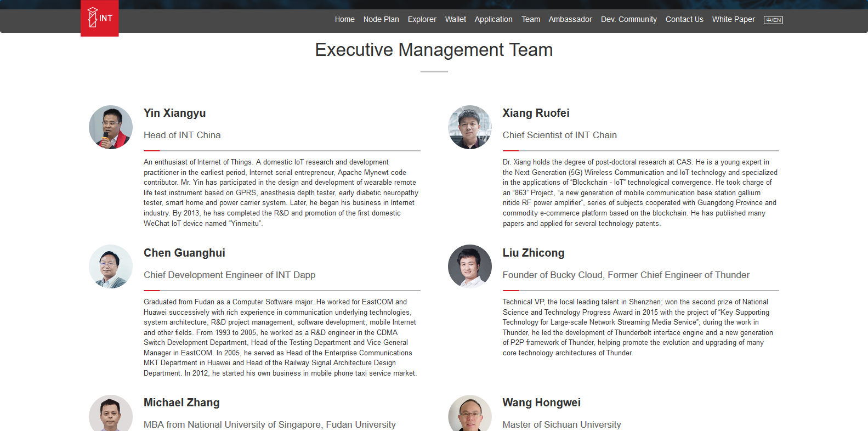Screen dimensions: 868x431
Task: Click the title Chief Scientist of INT Chain
Action: [x=560, y=135]
